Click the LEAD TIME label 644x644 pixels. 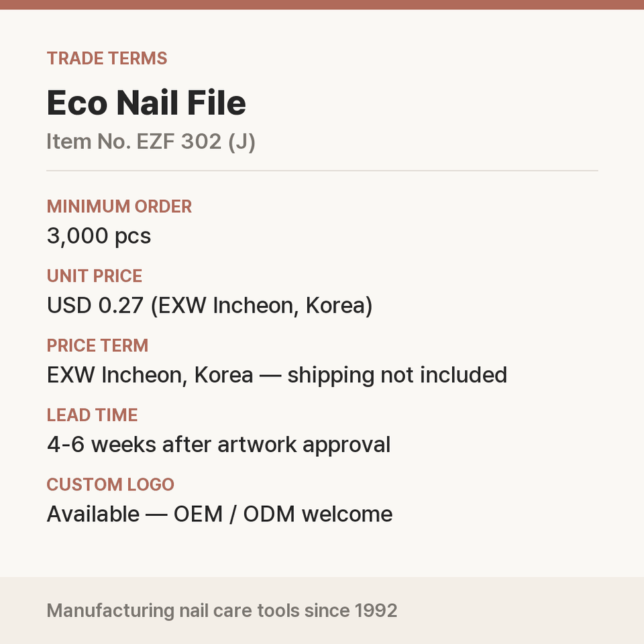(92, 415)
